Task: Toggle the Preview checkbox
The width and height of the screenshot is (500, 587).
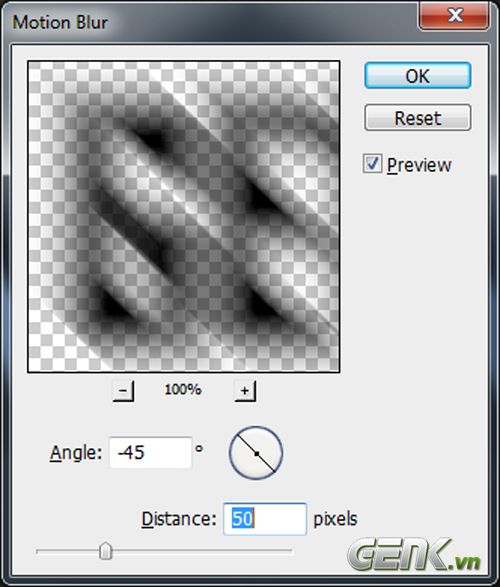Action: tap(372, 164)
